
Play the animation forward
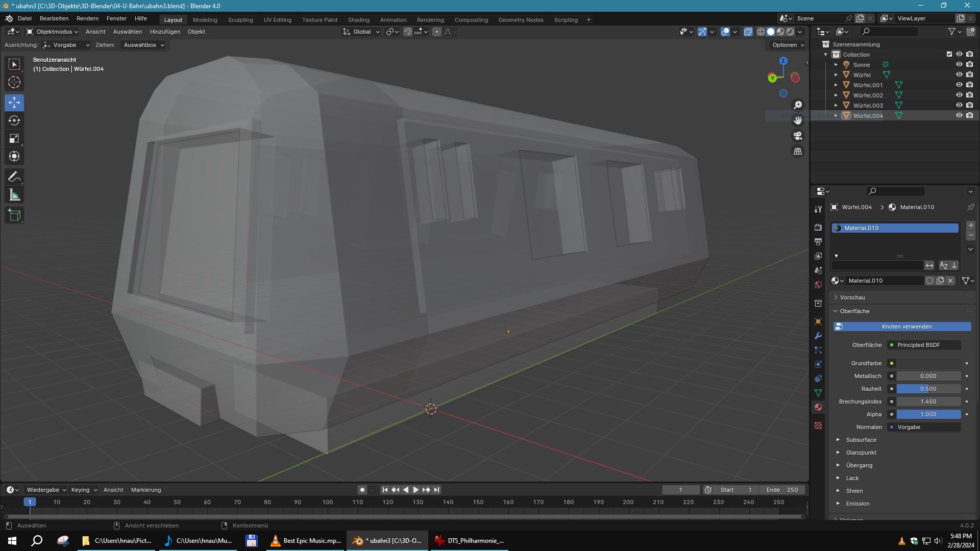(415, 490)
